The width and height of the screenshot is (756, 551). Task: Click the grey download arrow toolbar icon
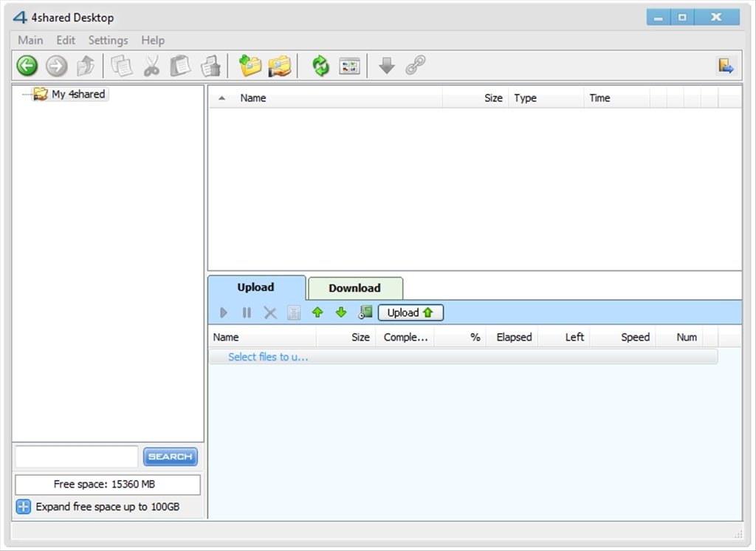[387, 66]
